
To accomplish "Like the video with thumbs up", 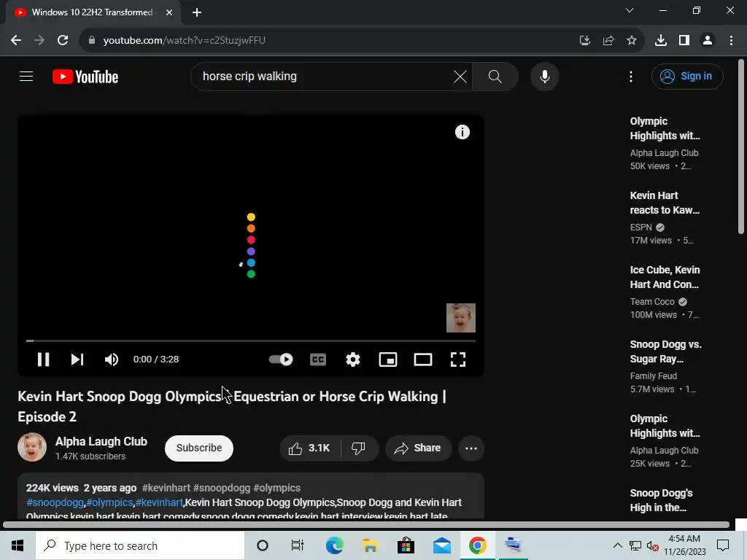I will pyautogui.click(x=309, y=448).
